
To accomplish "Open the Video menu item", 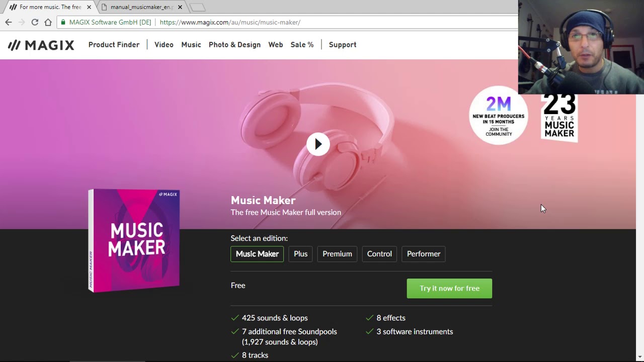I will pos(164,45).
